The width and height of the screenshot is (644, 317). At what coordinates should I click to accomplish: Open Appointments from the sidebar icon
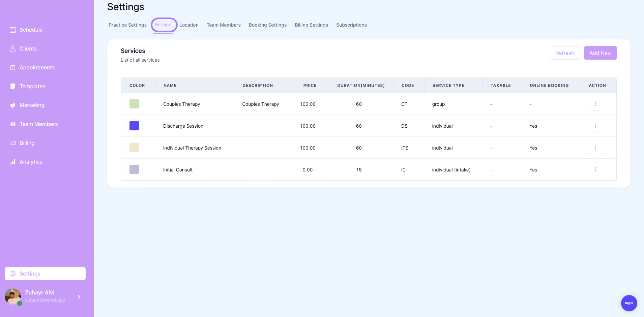point(13,67)
